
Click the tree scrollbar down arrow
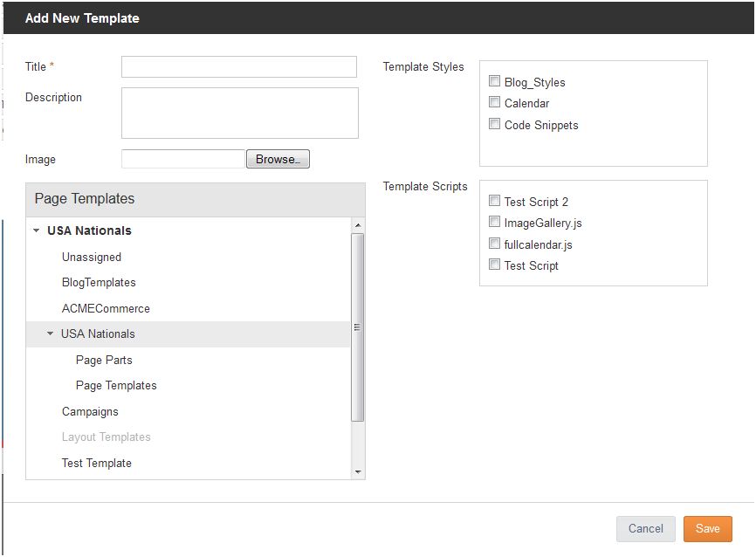[358, 472]
